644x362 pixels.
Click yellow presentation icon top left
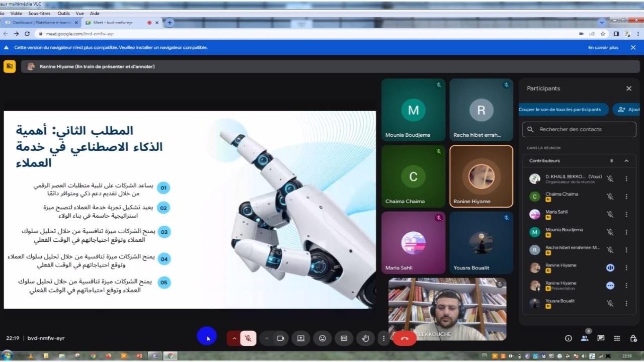10,66
